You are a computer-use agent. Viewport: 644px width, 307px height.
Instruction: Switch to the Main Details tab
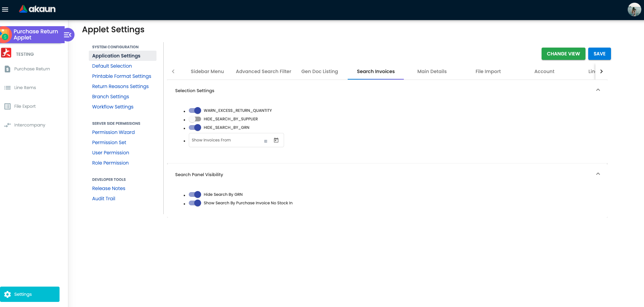(x=432, y=71)
